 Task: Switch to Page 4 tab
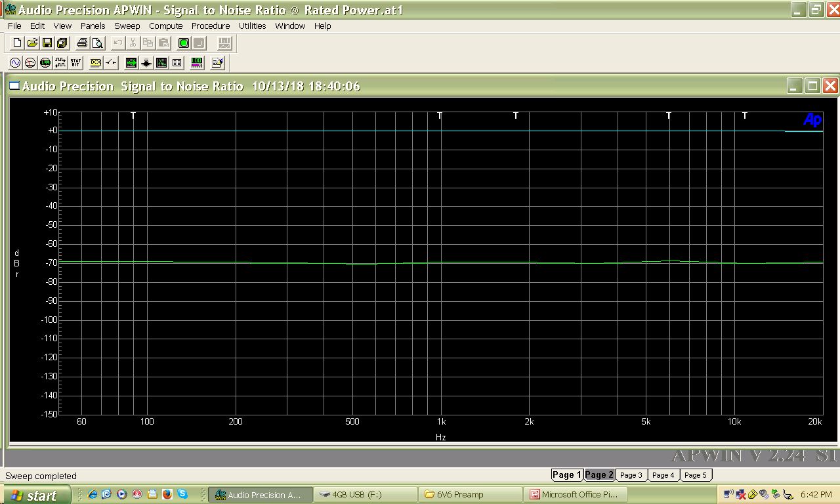click(x=663, y=475)
